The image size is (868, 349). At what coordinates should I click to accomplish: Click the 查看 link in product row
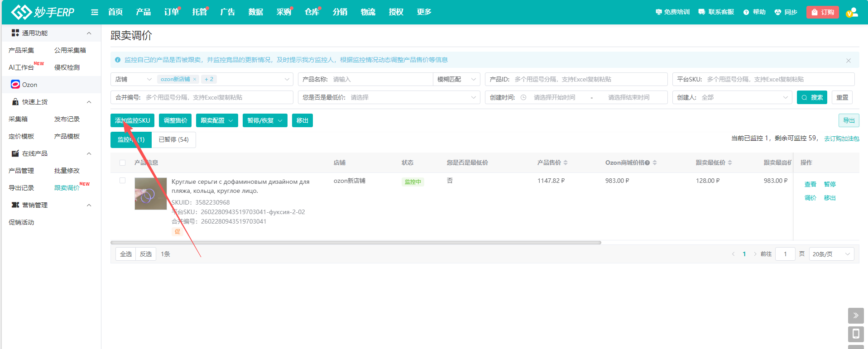pos(810,184)
